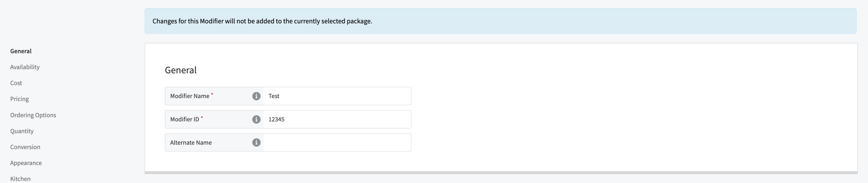The image size is (868, 183).
Task: Click the highlighted General sidebar entry
Action: click(x=21, y=51)
